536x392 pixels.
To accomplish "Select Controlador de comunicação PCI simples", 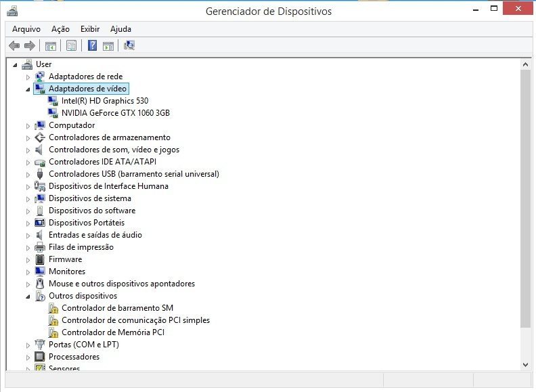I will coord(136,320).
